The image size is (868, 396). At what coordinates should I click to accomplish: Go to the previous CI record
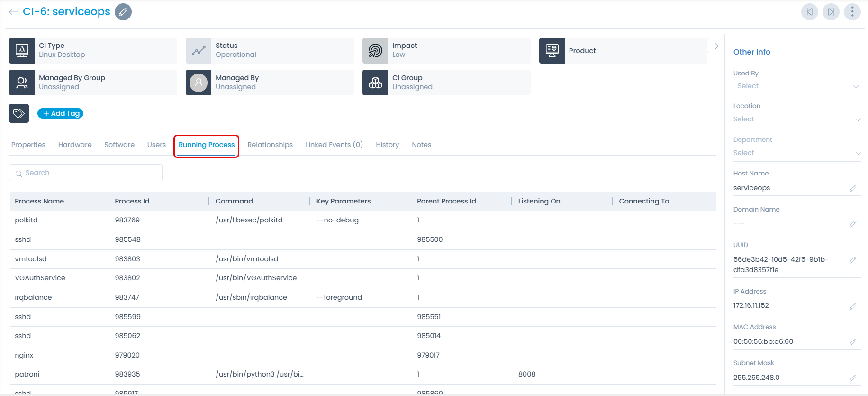click(809, 12)
